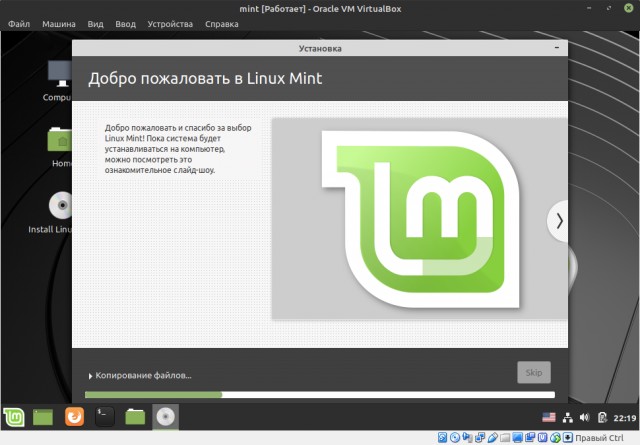This screenshot has width=640, height=445.
Task: Expand the Копирование файлов details triangle
Action: (x=90, y=376)
